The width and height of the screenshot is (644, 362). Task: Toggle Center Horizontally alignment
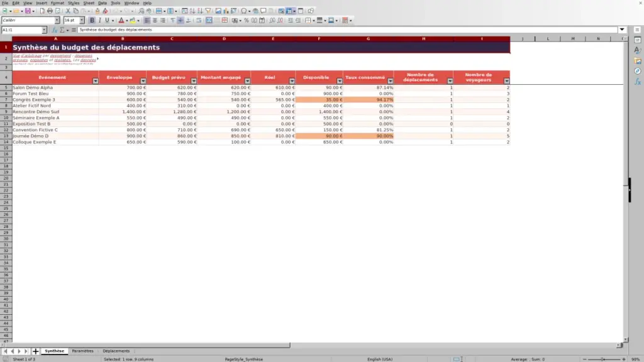click(155, 21)
